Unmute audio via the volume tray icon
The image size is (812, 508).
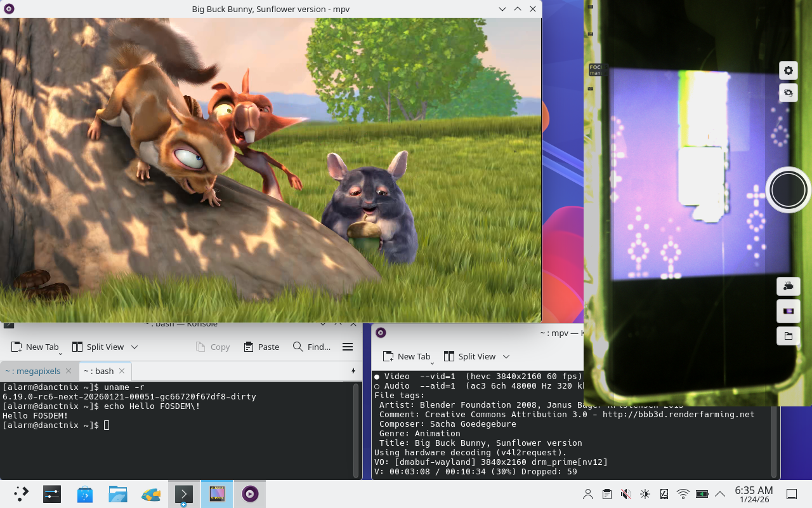click(x=626, y=494)
